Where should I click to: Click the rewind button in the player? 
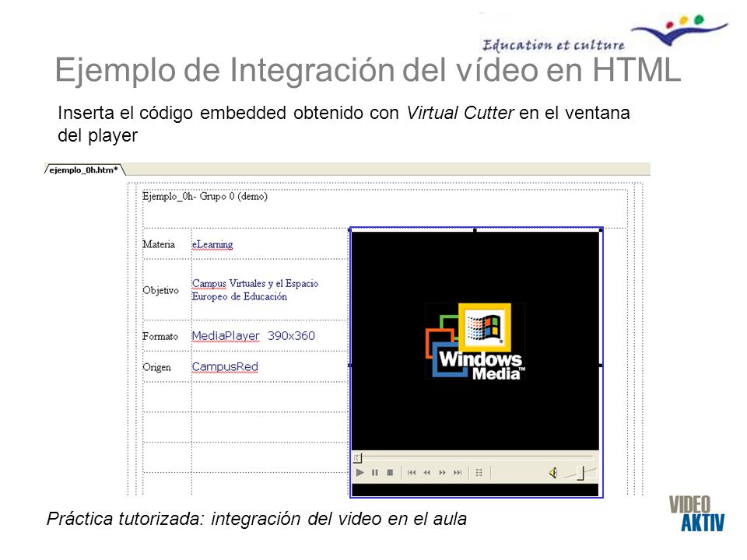[x=427, y=472]
